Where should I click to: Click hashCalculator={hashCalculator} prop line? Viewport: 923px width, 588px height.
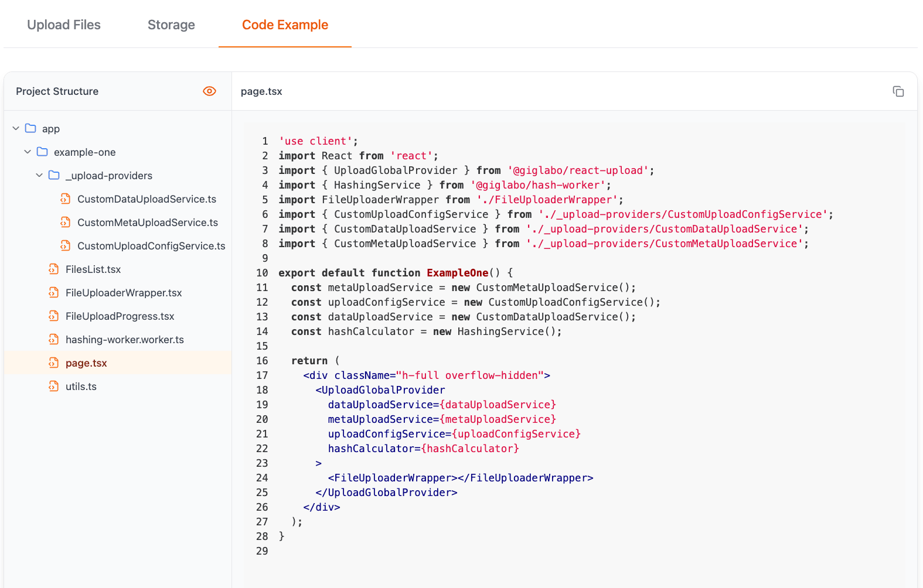(424, 449)
